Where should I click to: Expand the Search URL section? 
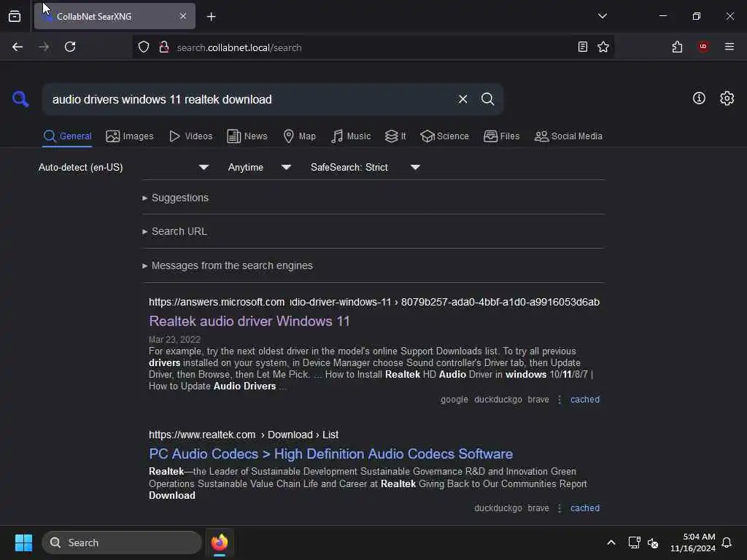174,231
